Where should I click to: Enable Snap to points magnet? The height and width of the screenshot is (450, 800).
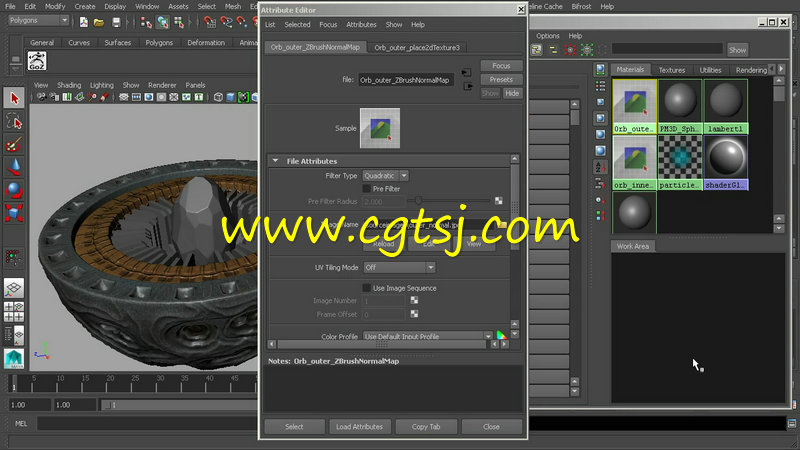pos(242,21)
